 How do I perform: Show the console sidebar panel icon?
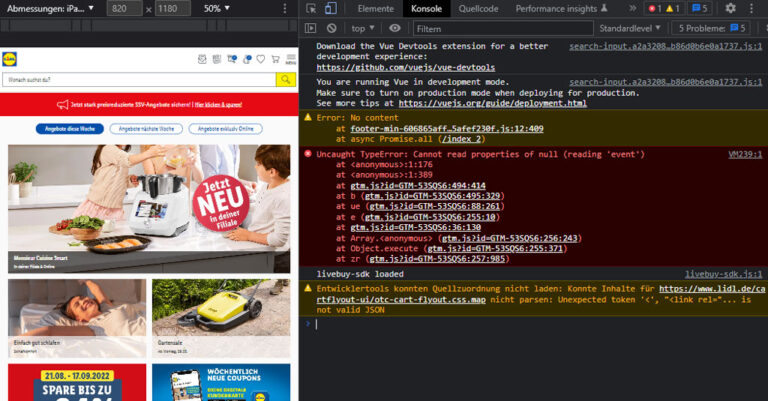(311, 28)
